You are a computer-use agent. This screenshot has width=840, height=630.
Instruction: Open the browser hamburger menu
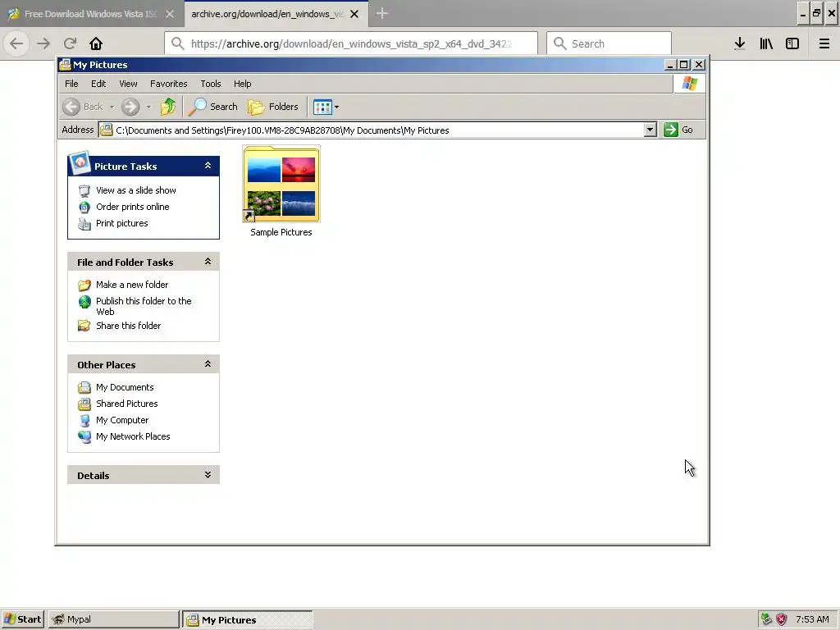pyautogui.click(x=824, y=43)
